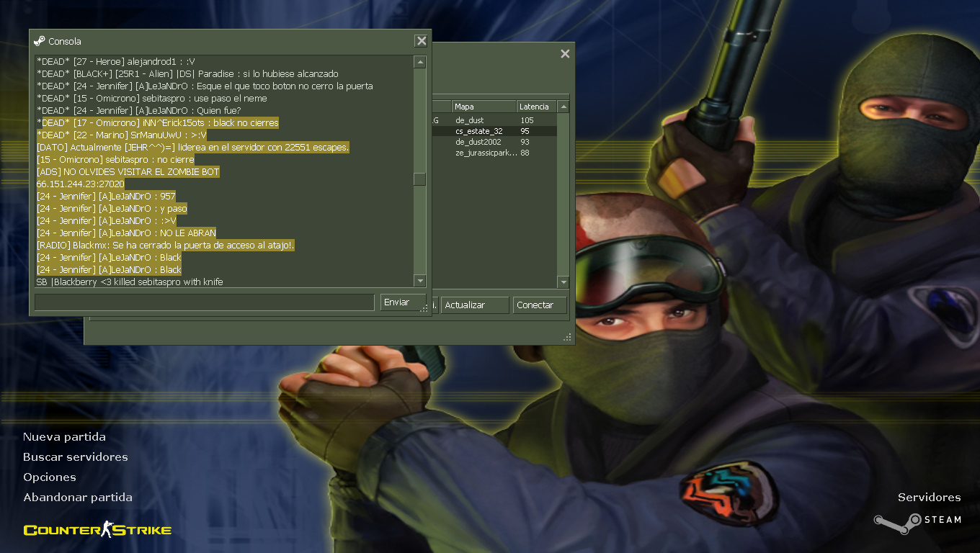
Task: Click the console line ending in 957
Action: click(x=106, y=197)
